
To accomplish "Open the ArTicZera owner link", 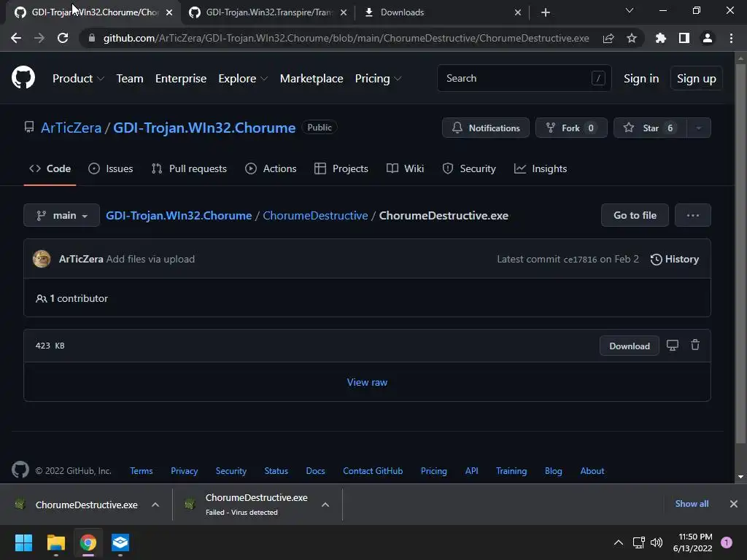I will (71, 128).
